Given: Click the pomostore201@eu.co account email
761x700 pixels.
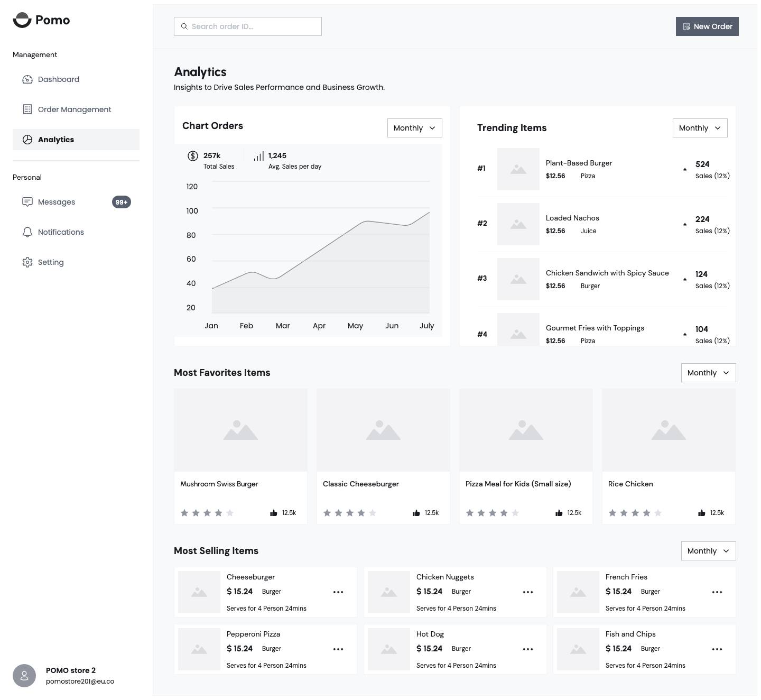Looking at the screenshot, I should [x=80, y=681].
